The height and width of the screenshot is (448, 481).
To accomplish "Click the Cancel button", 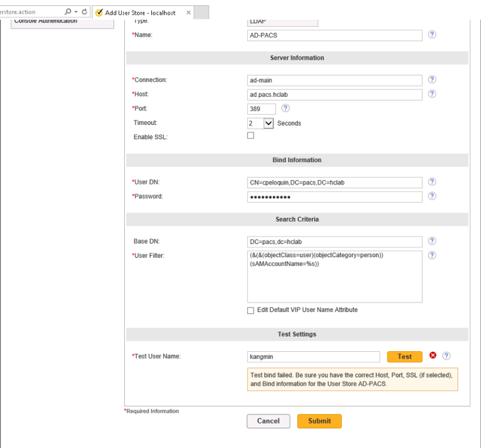I will [x=268, y=421].
